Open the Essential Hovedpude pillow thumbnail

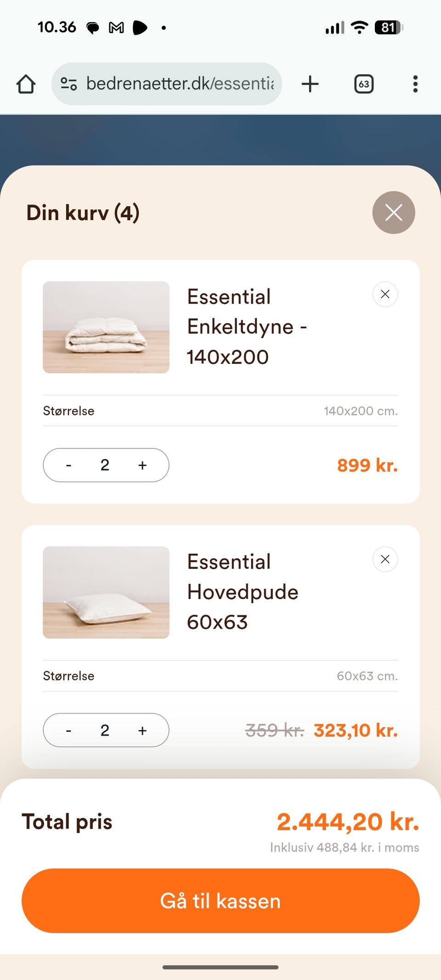[106, 592]
